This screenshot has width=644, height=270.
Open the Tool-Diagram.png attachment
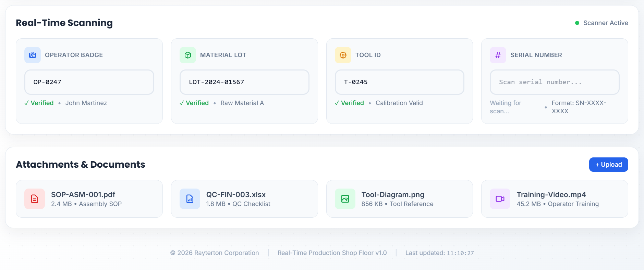tap(393, 195)
